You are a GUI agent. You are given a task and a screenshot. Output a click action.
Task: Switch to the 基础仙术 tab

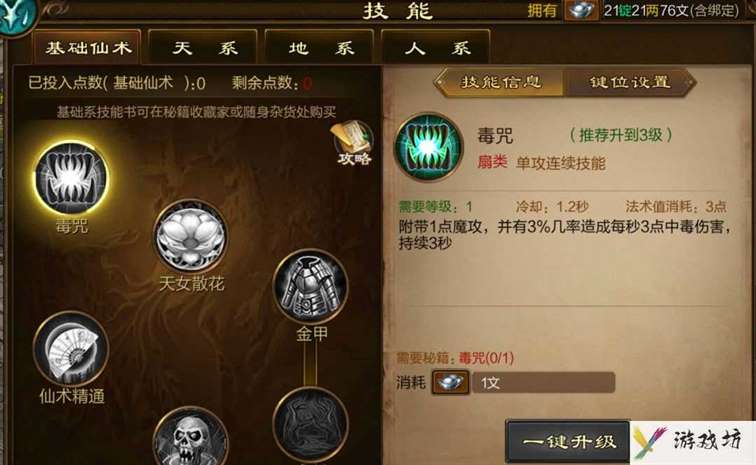[87, 47]
